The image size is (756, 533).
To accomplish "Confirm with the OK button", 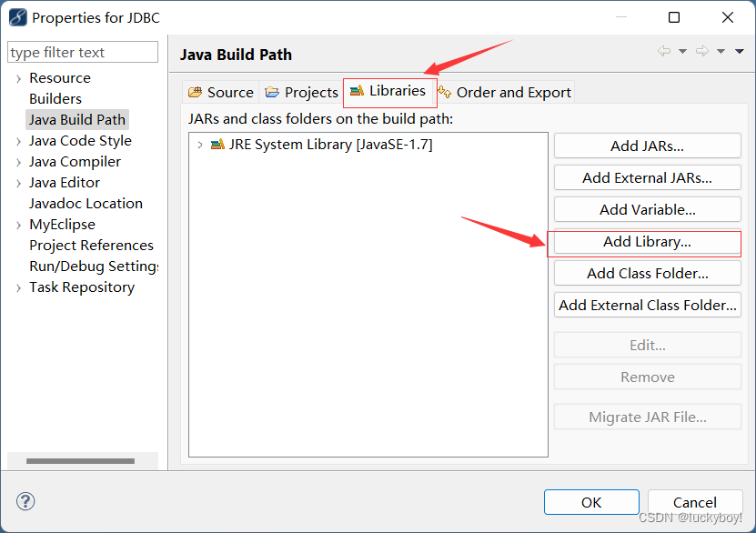I will [591, 502].
